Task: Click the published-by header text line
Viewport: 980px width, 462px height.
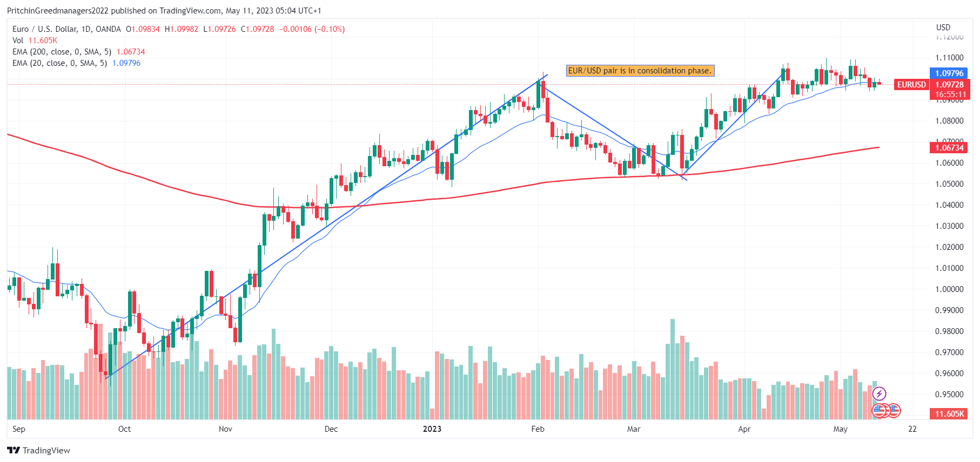Action: tap(164, 11)
